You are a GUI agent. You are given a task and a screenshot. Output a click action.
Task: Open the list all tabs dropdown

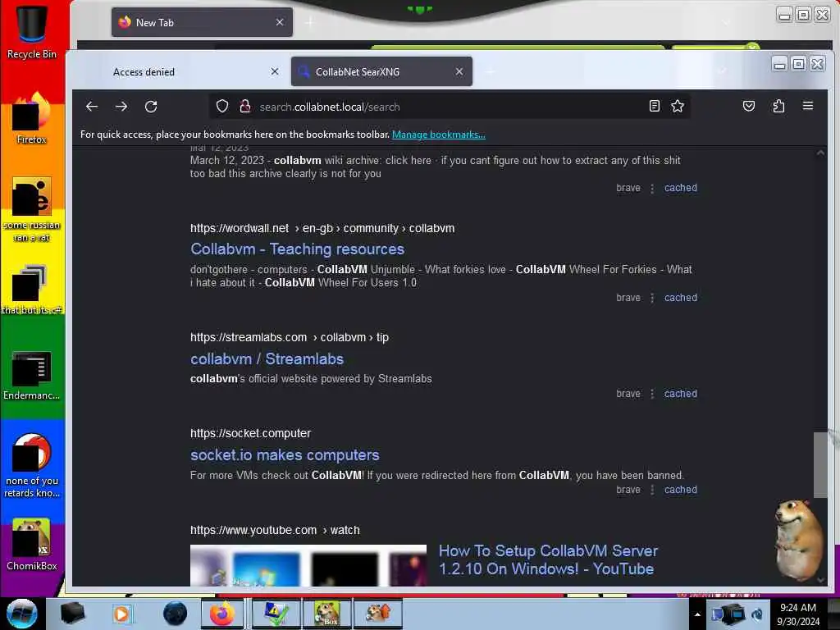[x=722, y=71]
